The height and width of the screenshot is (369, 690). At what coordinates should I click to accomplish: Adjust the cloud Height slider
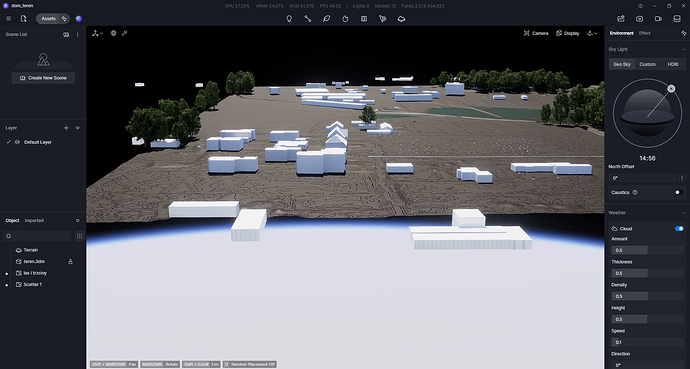click(647, 319)
